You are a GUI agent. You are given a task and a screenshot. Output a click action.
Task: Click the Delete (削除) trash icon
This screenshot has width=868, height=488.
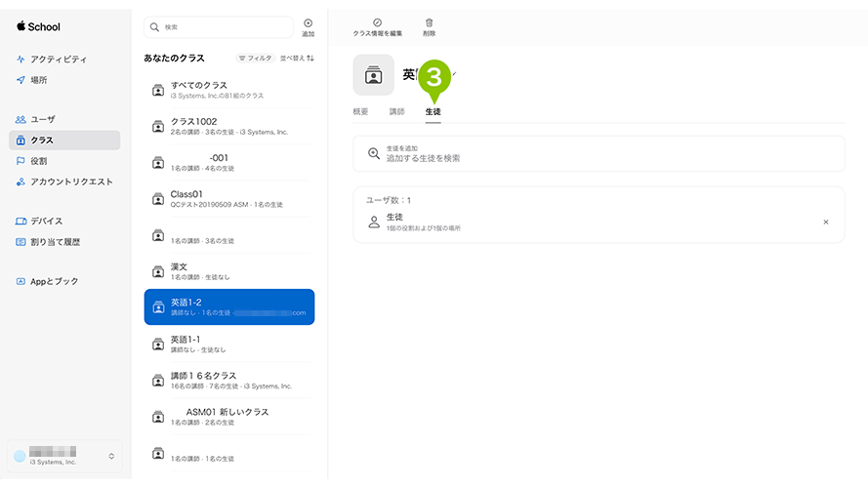coord(429,22)
